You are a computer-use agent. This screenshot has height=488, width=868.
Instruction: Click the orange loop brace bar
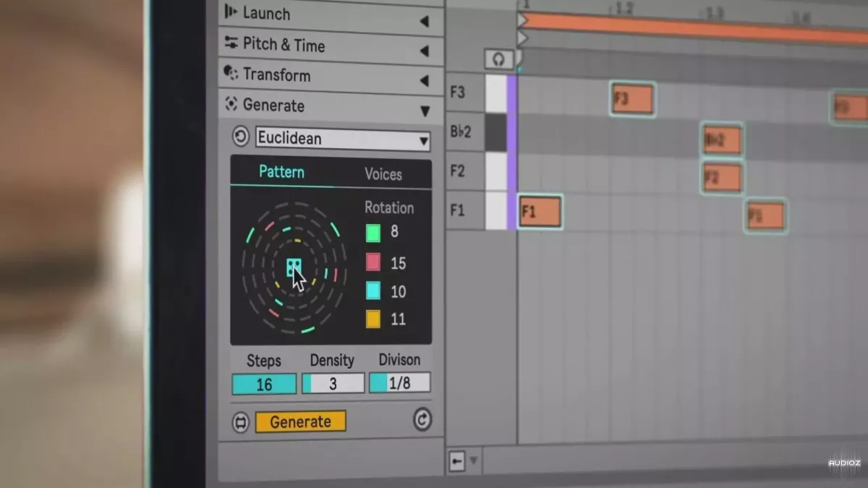[x=693, y=27]
